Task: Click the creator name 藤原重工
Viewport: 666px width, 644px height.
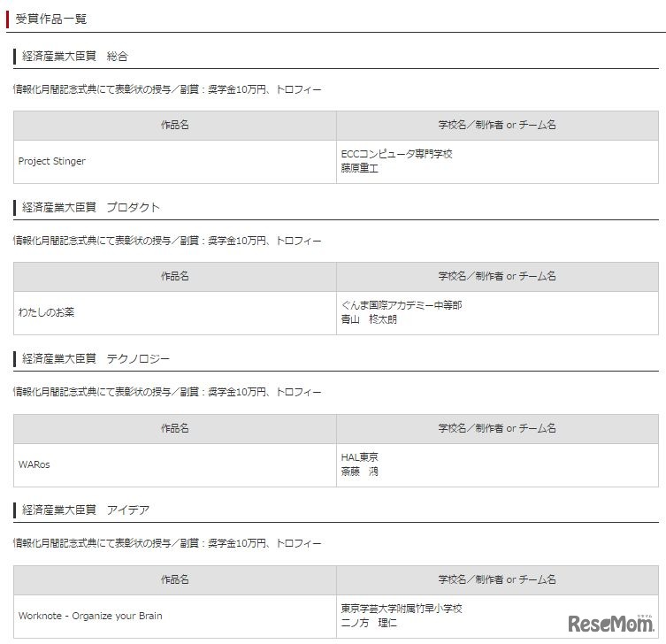Action: tap(360, 168)
